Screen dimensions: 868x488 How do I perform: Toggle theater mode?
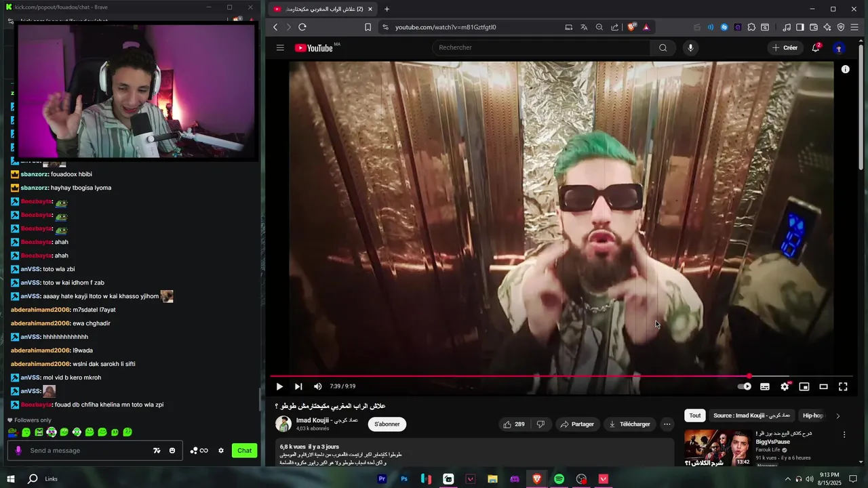823,386
